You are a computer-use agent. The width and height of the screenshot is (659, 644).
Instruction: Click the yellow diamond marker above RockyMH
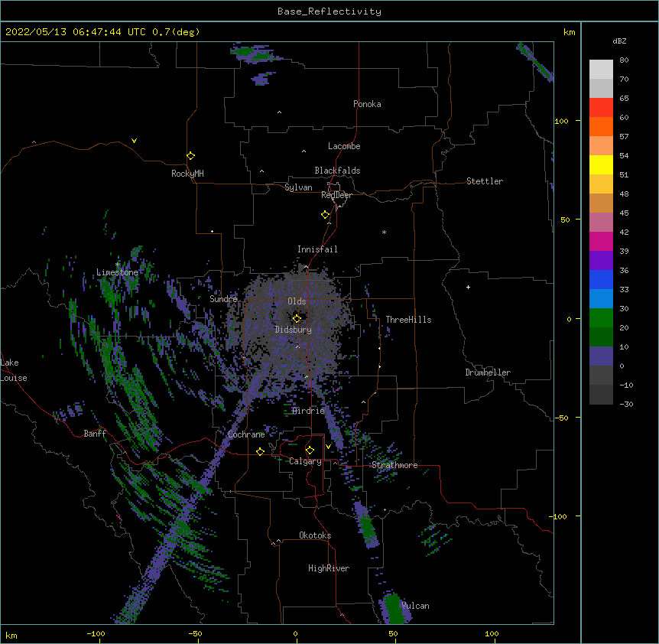coord(190,156)
